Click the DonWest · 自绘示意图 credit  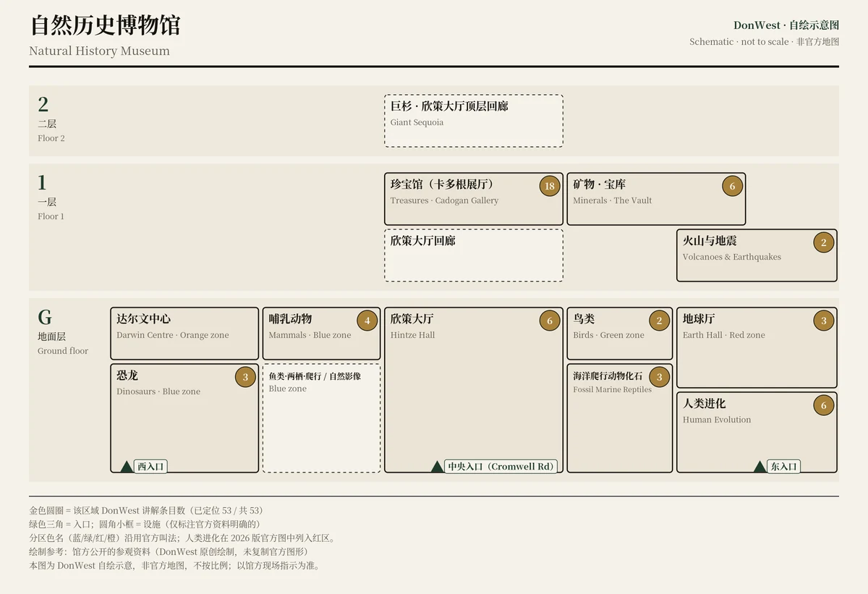pyautogui.click(x=786, y=25)
